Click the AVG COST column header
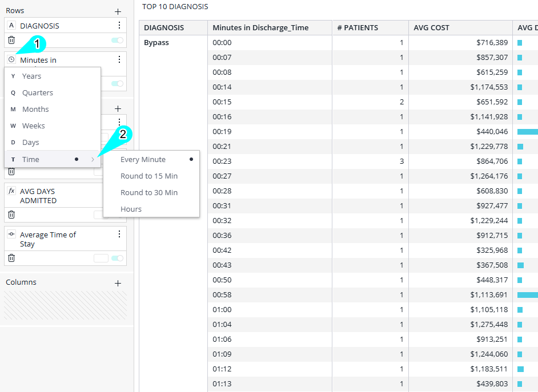 tap(432, 28)
